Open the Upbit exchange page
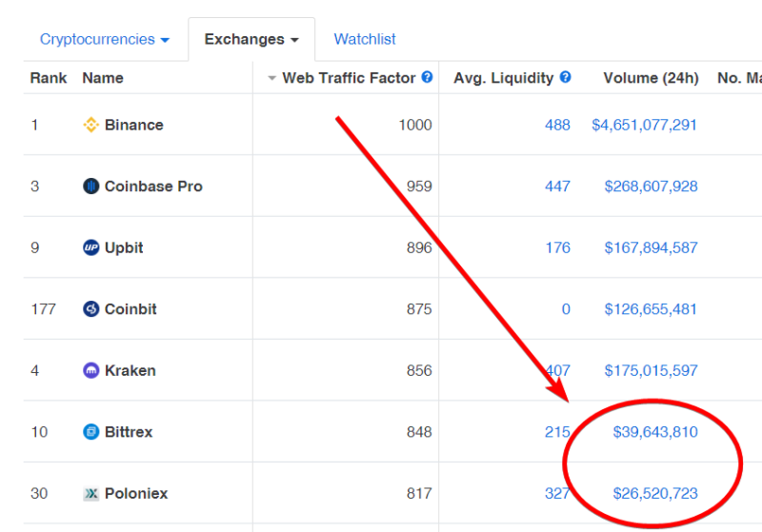762x532 pixels. click(x=124, y=248)
